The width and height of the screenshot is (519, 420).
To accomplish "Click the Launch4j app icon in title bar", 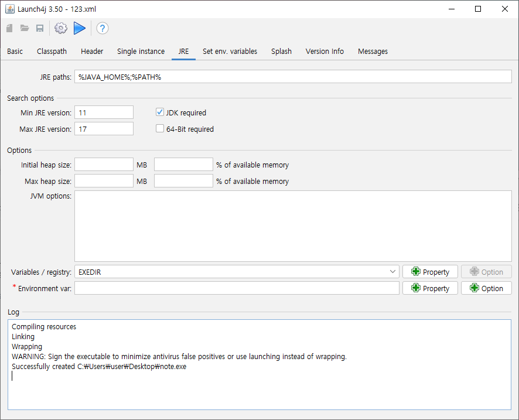I will (x=10, y=9).
